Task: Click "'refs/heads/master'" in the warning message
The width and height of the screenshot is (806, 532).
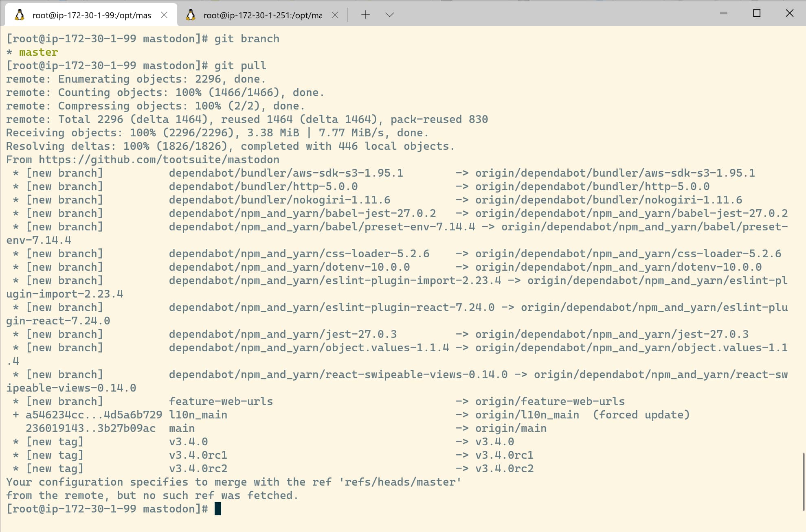Action: coord(400,482)
